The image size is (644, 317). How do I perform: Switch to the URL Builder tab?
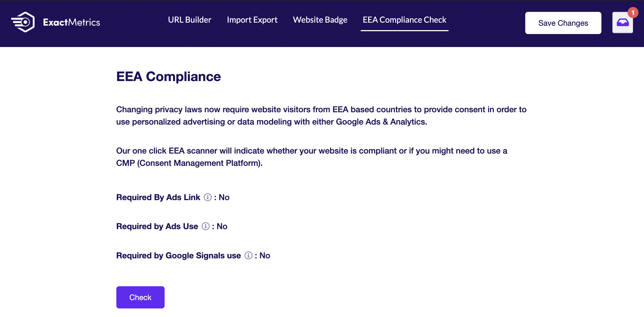(189, 20)
